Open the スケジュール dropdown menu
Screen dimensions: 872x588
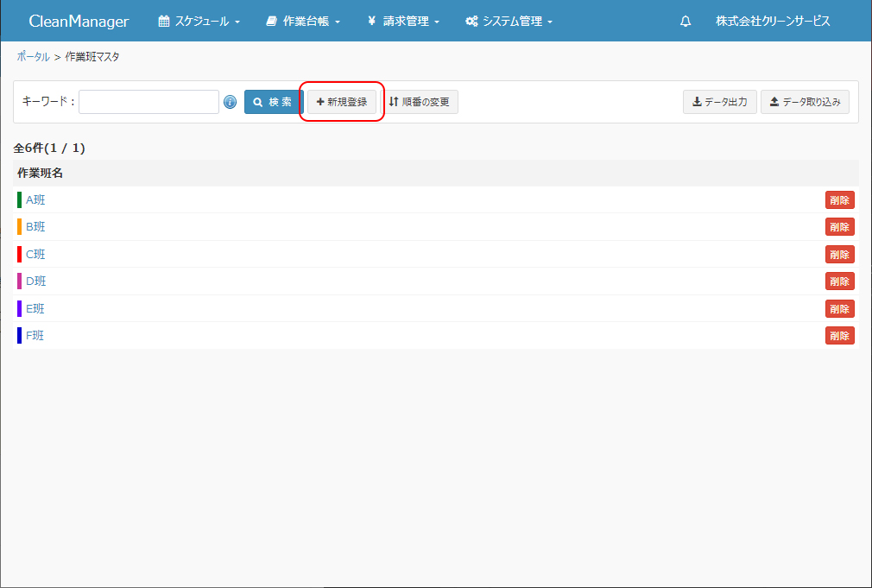coord(199,22)
